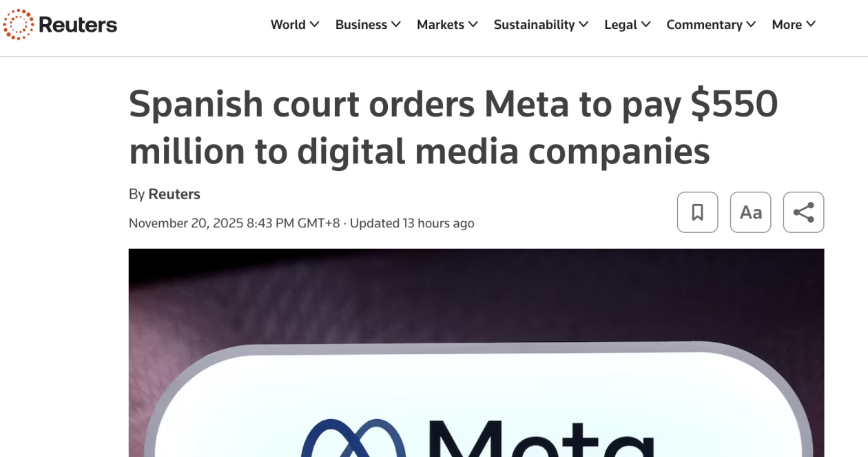Select Markets in the navigation bar
This screenshot has height=457, width=868.
(x=440, y=25)
